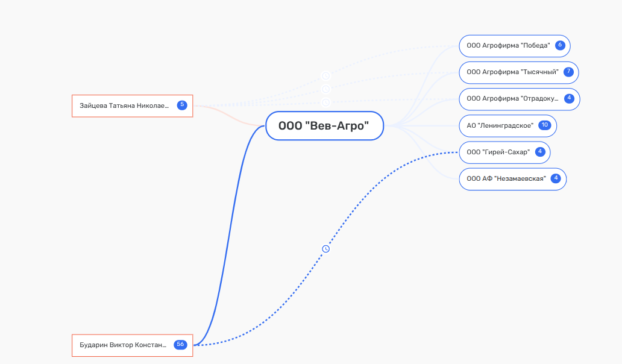Expand the 5 connections badge on Зайцева

coord(182,105)
